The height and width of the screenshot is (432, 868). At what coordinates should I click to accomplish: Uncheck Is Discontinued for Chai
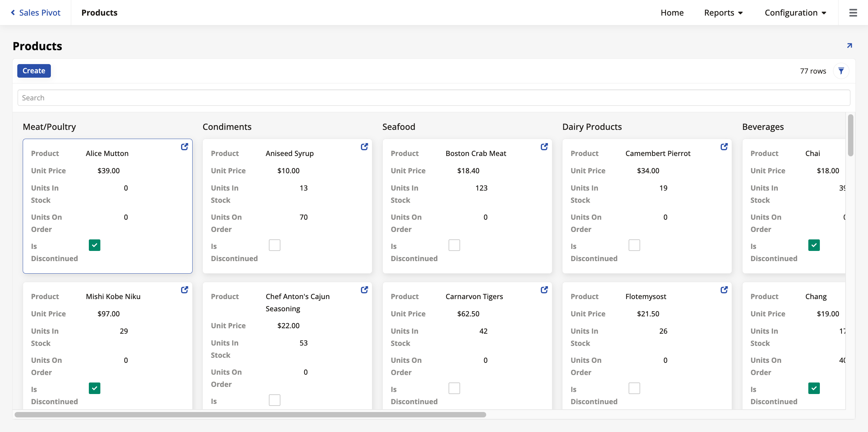point(814,245)
